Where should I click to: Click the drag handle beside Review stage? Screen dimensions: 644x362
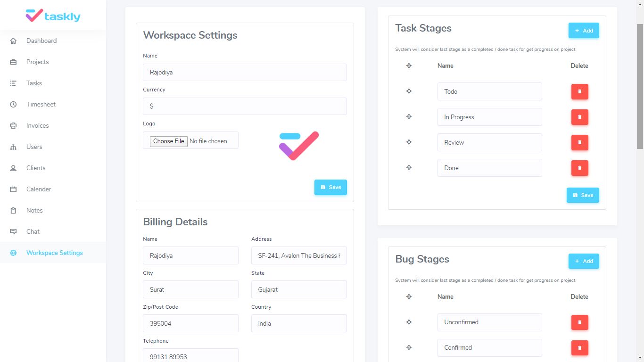pyautogui.click(x=409, y=142)
